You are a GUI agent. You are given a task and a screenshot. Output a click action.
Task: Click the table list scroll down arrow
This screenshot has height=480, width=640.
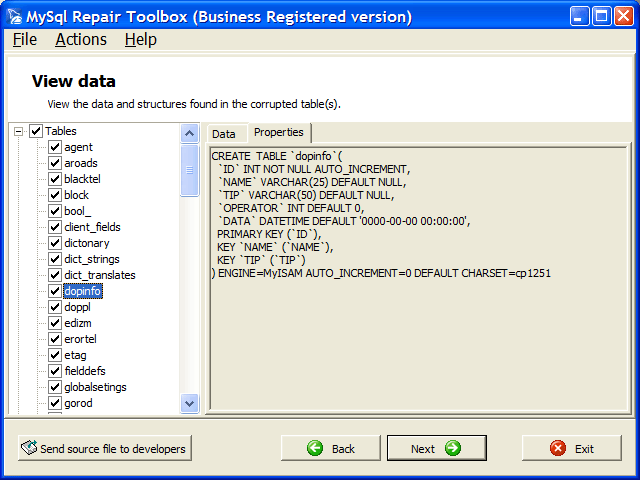point(189,404)
